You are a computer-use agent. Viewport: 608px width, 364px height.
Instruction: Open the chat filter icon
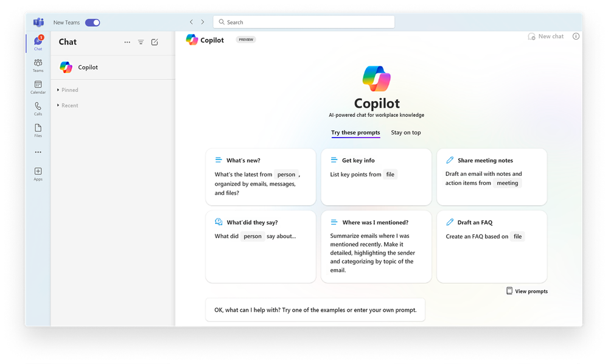141,42
